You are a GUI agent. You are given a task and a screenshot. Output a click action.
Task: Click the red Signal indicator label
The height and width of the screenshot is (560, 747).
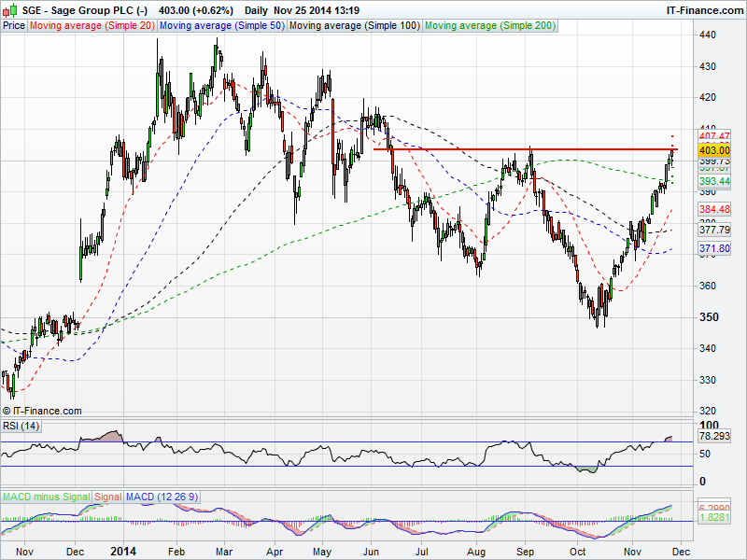coord(108,497)
